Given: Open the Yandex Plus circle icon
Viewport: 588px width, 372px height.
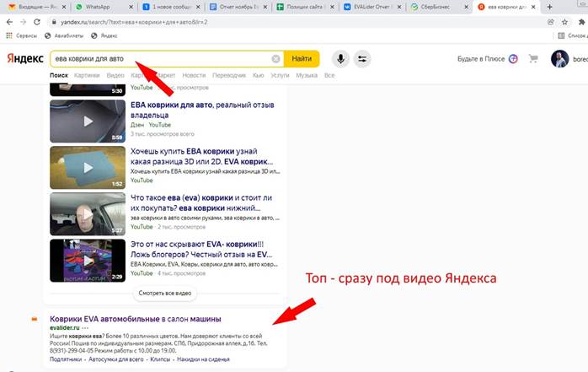Looking at the screenshot, I should [513, 59].
